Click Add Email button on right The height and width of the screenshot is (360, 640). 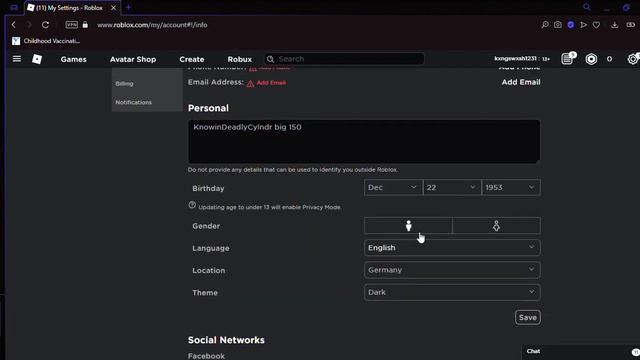[x=521, y=82]
